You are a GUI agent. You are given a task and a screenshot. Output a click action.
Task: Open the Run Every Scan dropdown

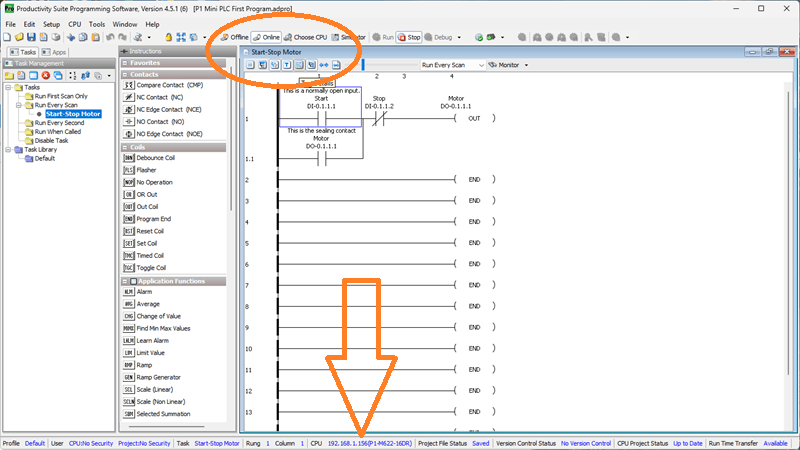[x=450, y=65]
